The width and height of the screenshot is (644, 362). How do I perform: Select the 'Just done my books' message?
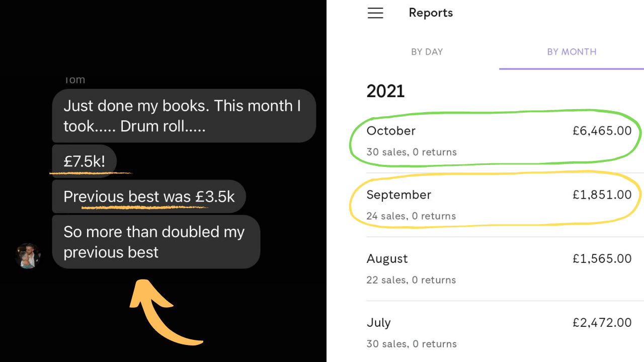184,116
